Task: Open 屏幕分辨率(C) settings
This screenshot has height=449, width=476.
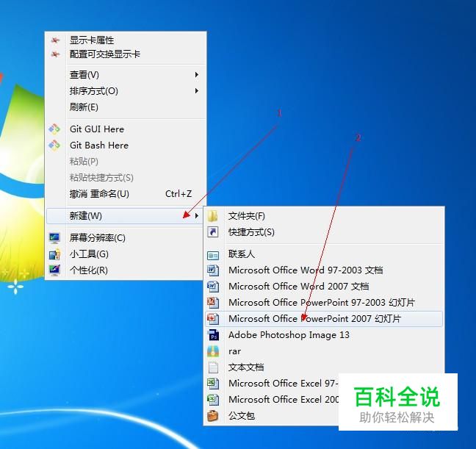Action: click(x=124, y=238)
